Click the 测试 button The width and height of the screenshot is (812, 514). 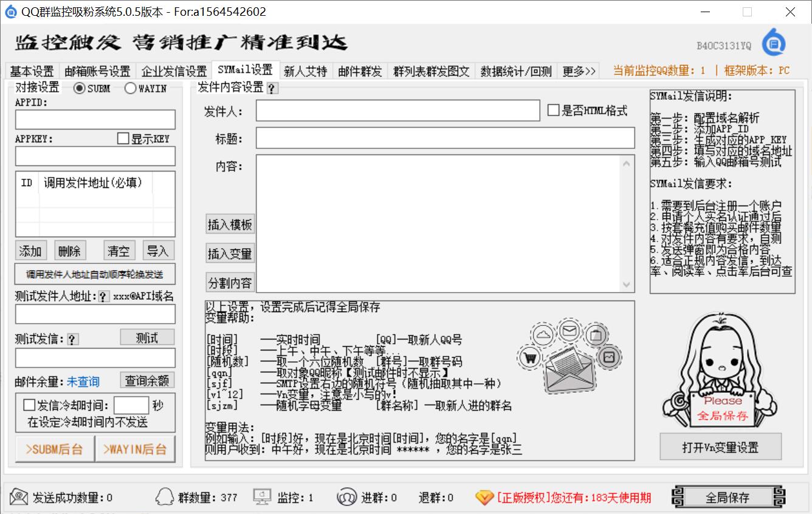[x=147, y=338]
